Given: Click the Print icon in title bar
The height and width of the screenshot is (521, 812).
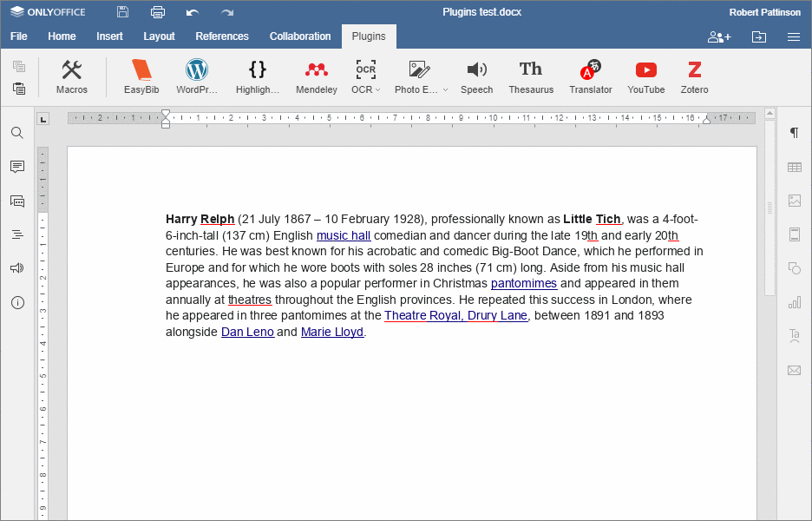Looking at the screenshot, I should click(157, 12).
